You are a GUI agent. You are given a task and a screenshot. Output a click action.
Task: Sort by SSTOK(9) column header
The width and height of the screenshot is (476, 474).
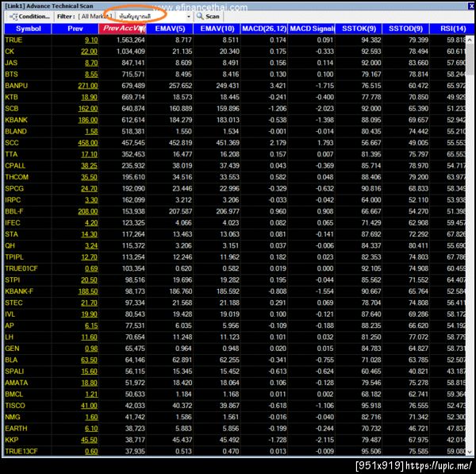pyautogui.click(x=359, y=29)
